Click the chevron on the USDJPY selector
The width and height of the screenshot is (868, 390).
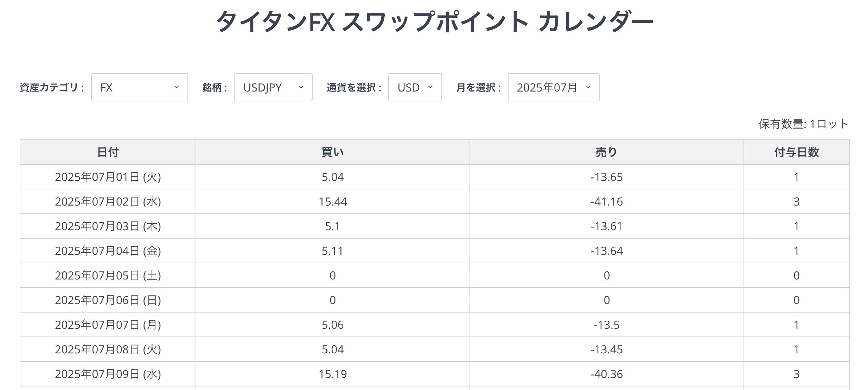[x=301, y=88]
